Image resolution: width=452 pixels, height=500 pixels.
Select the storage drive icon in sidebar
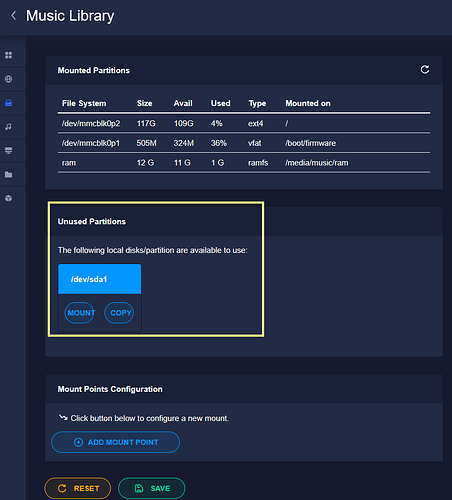click(x=9, y=103)
